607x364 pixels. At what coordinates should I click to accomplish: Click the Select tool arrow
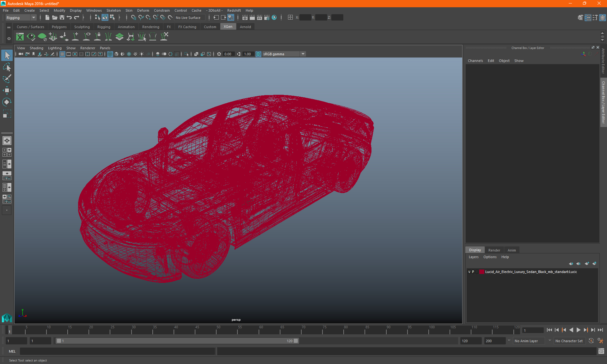click(x=7, y=55)
